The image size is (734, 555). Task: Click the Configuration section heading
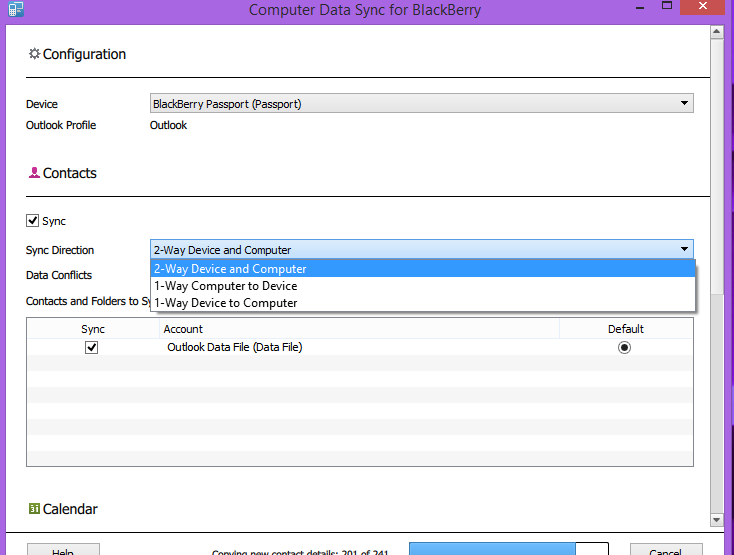84,54
